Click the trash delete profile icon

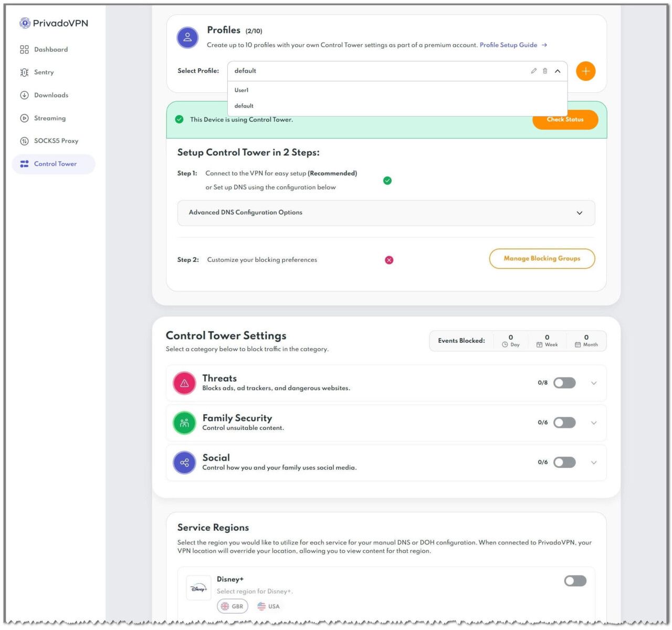point(545,71)
